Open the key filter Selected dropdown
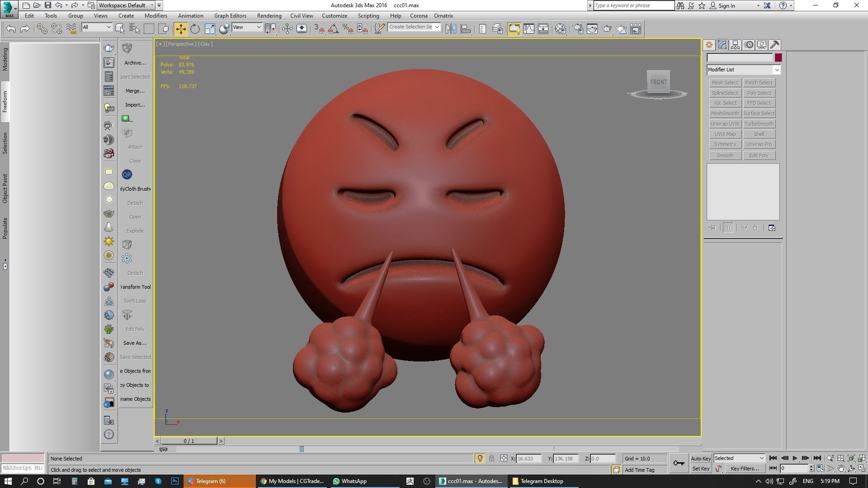 739,458
